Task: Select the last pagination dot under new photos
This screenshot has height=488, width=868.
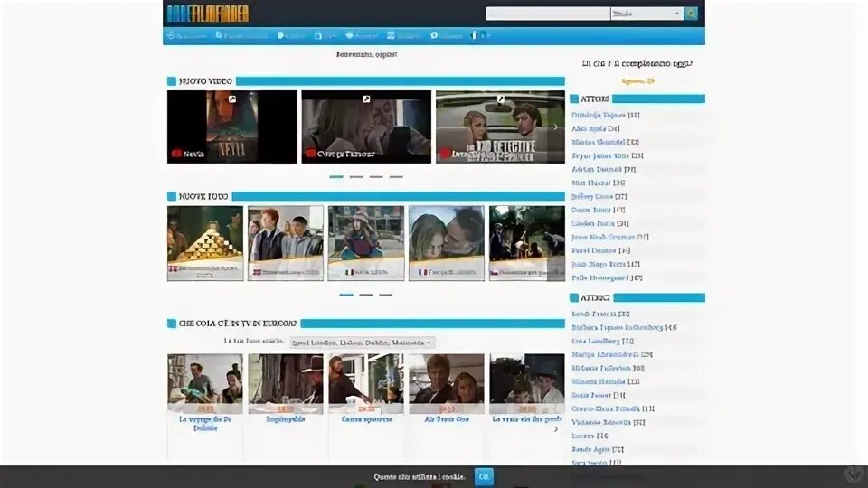Action: (386, 295)
